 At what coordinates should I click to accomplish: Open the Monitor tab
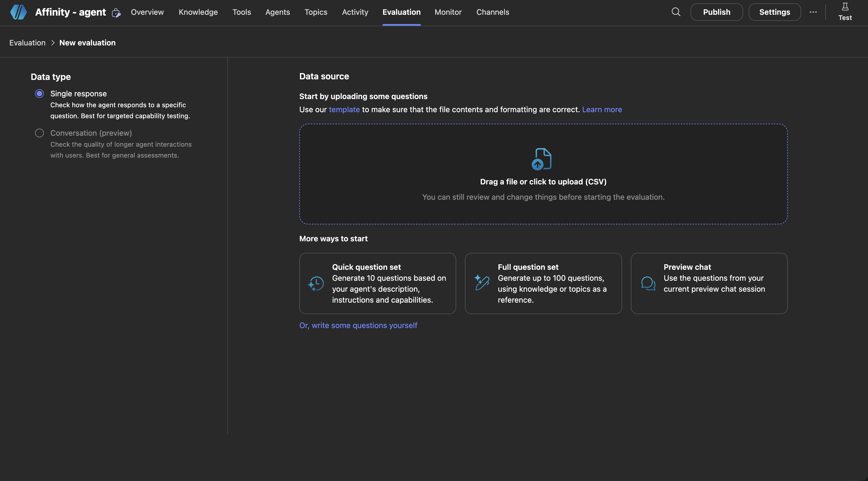coord(448,12)
